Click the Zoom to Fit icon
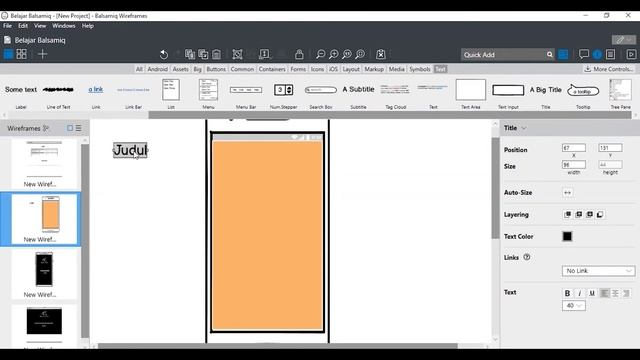This screenshot has width=640, height=360. (360, 54)
